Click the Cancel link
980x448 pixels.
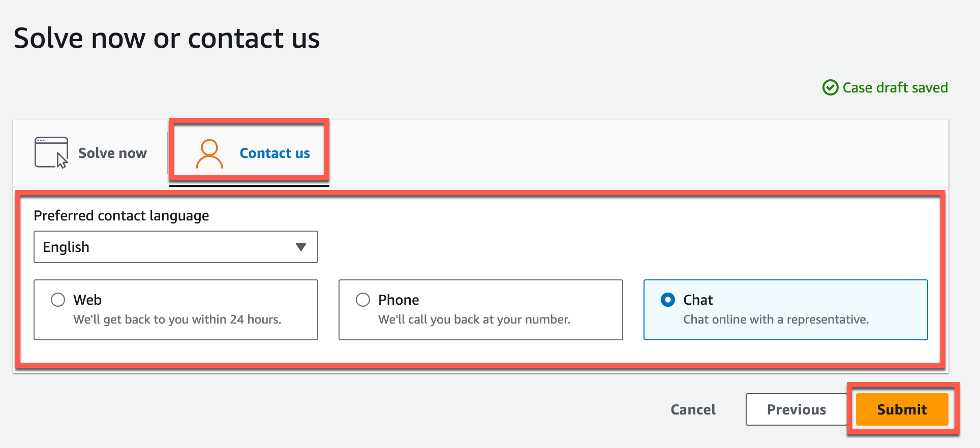[693, 409]
